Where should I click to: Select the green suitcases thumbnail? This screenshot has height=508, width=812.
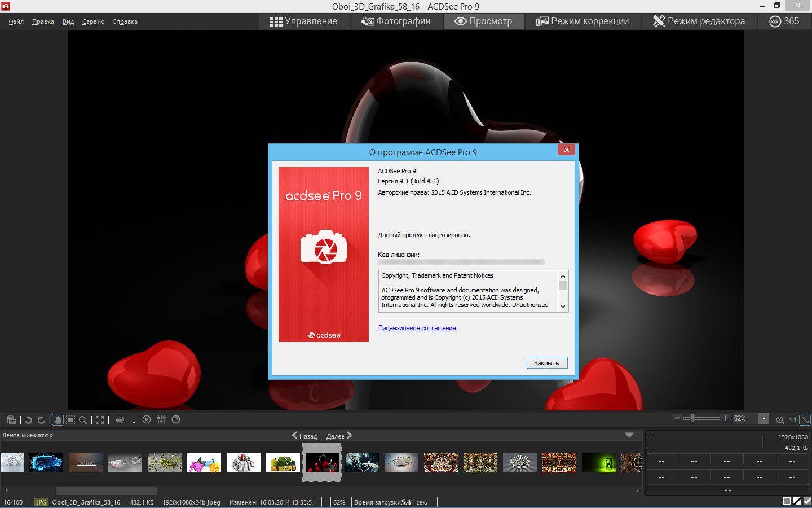pos(283,463)
